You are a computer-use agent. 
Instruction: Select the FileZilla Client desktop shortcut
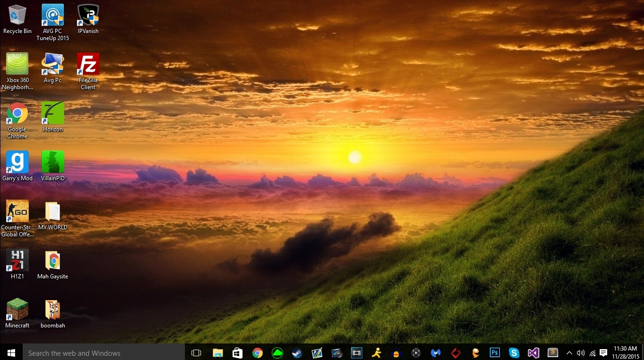[88, 72]
